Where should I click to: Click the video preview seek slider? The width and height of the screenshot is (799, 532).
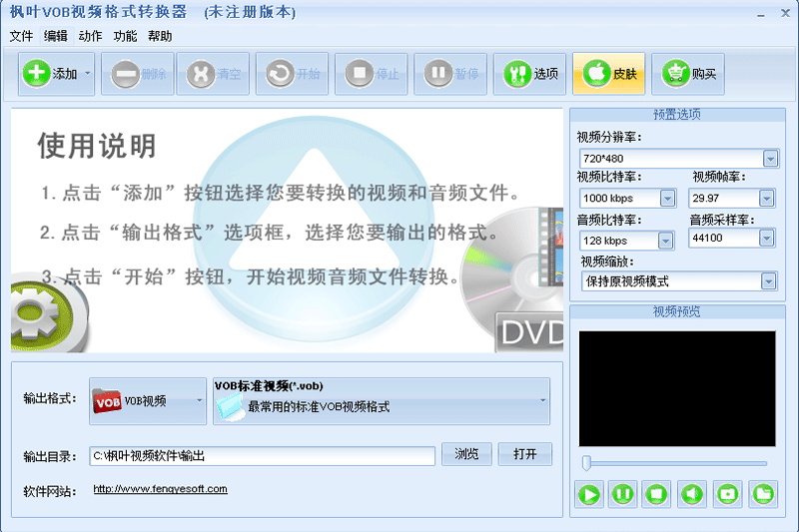pyautogui.click(x=675, y=463)
